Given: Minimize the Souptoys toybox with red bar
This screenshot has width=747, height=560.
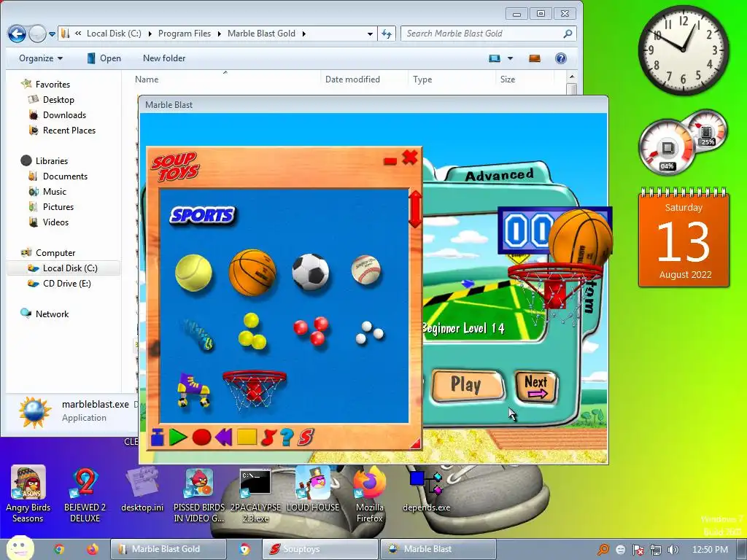Looking at the screenshot, I should [x=390, y=161].
